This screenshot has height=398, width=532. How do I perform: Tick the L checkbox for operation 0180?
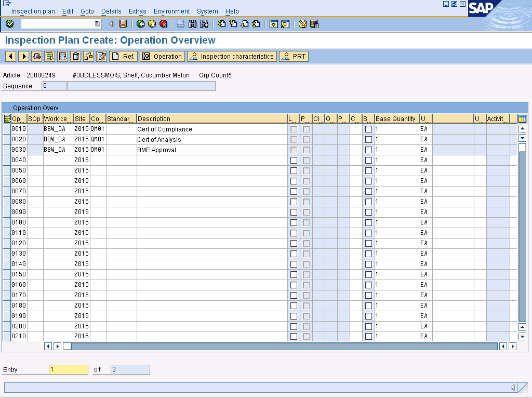294,306
